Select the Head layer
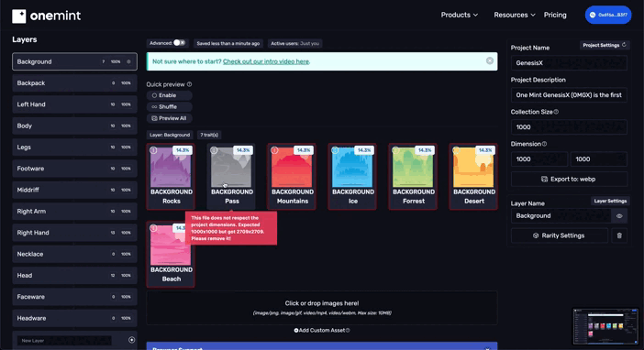The width and height of the screenshot is (644, 350). point(74,275)
